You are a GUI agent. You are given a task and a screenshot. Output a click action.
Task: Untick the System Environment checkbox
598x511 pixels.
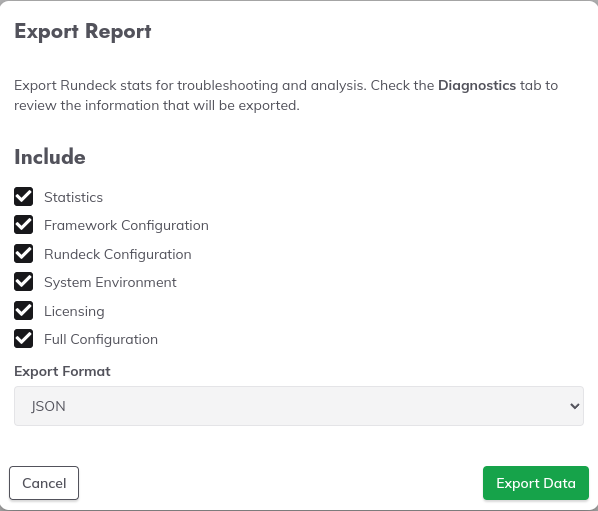24,282
